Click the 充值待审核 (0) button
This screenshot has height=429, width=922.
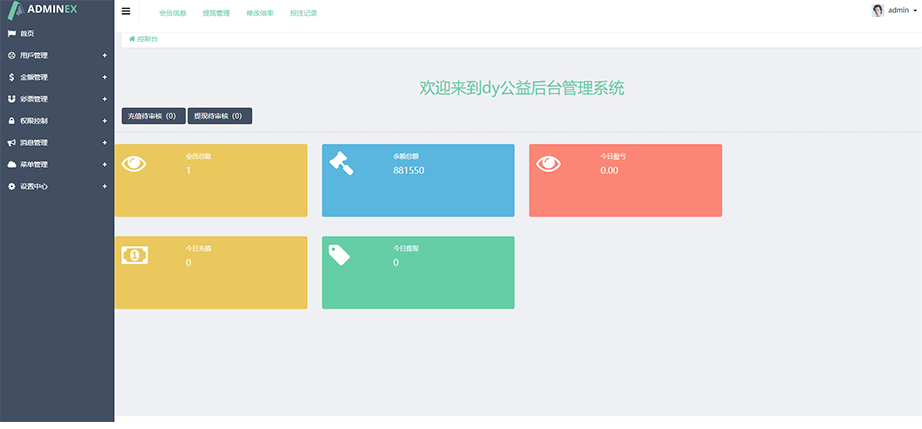[153, 116]
